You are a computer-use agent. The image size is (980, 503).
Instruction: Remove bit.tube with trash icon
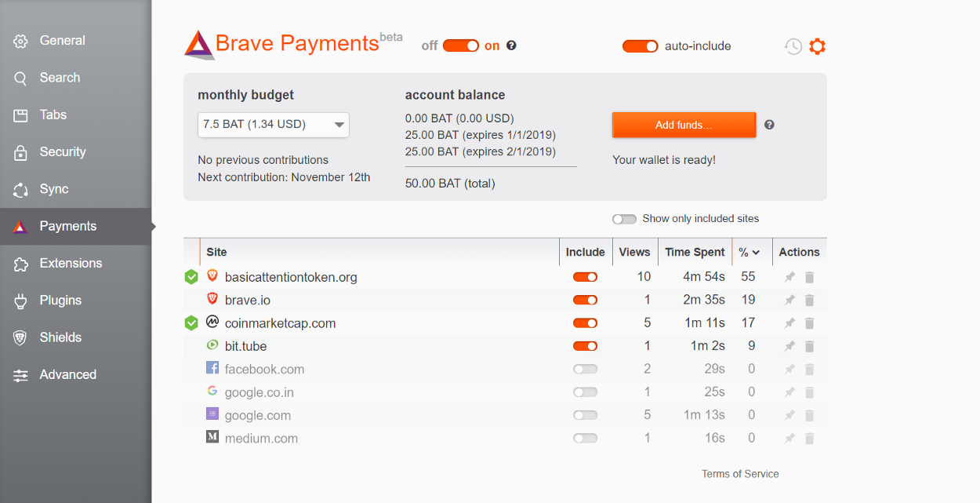click(809, 346)
